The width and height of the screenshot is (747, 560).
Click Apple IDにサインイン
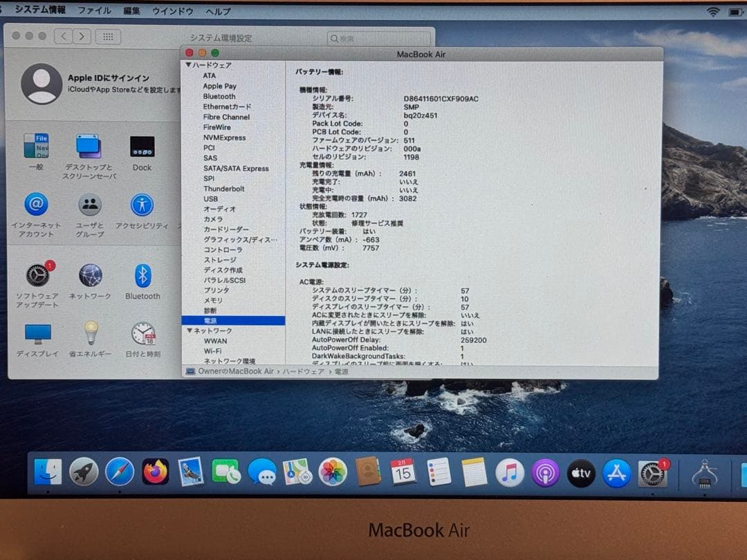tap(109, 77)
